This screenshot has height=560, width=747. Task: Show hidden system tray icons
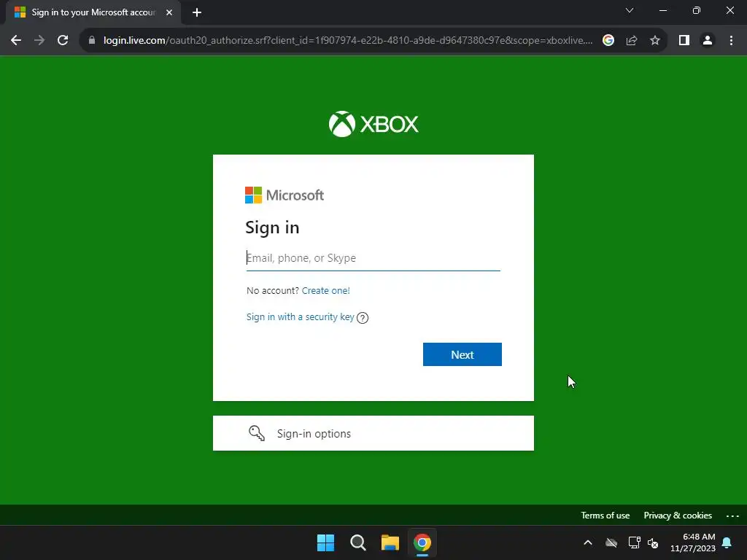(588, 542)
